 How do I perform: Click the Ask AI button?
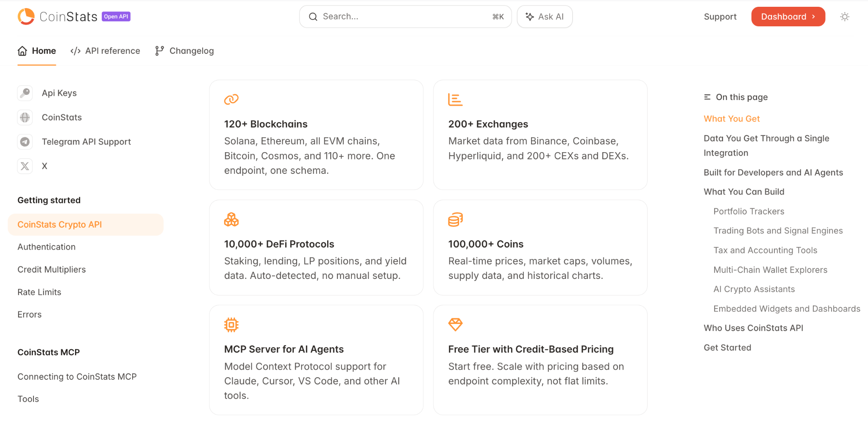point(545,17)
